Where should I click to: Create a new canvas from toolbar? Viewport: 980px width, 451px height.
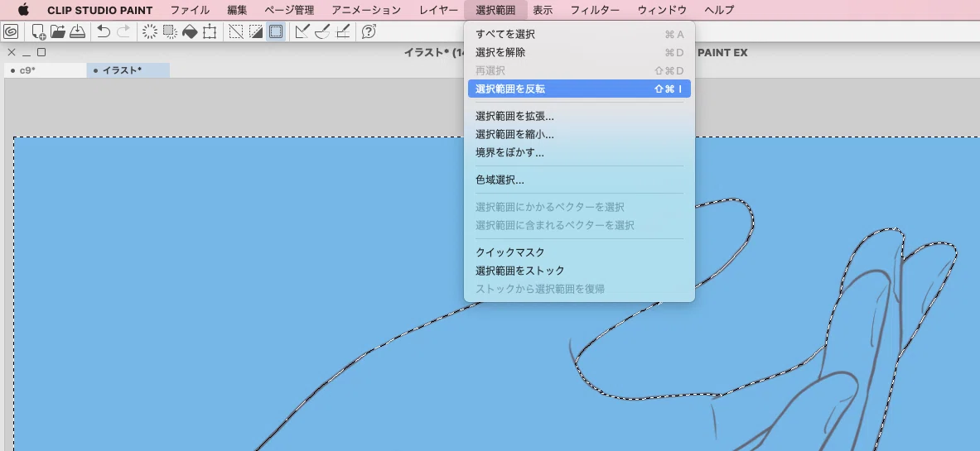pyautogui.click(x=38, y=31)
